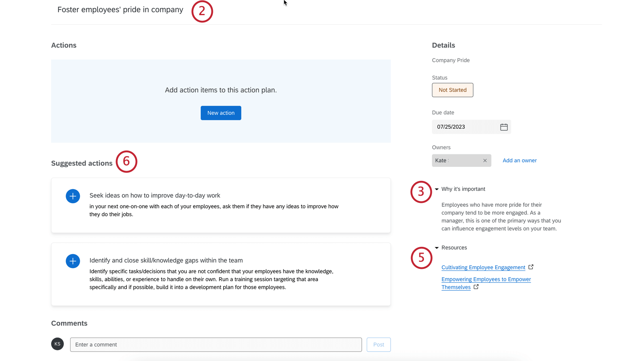644x361 pixels.
Task: Collapse the 'Why it's important' section
Action: coord(437,189)
